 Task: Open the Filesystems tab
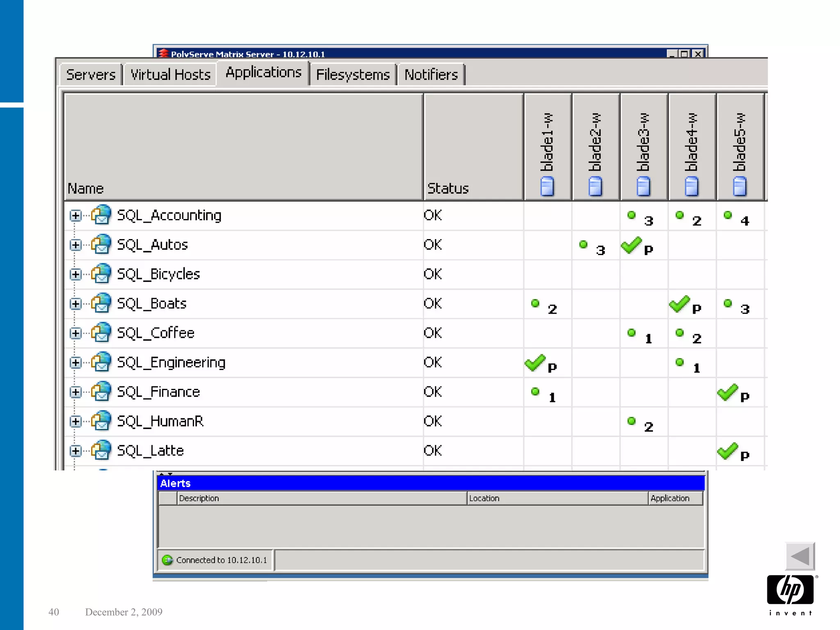353,75
